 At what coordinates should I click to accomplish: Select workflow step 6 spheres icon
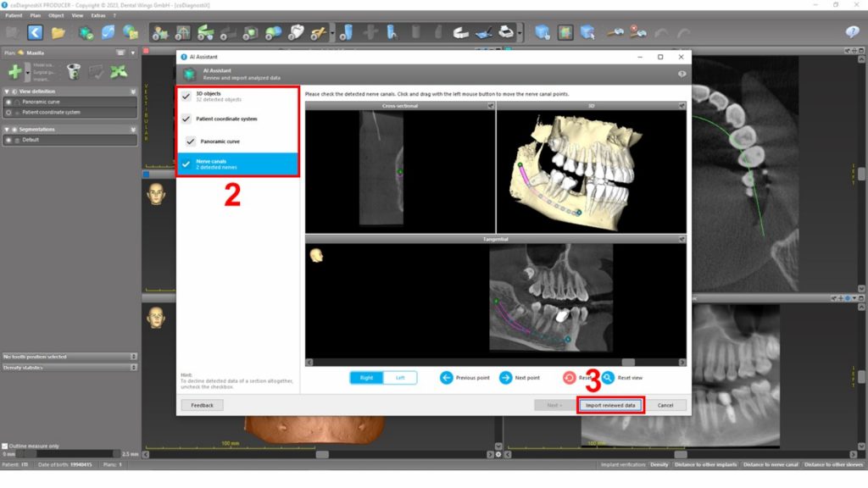tap(274, 33)
